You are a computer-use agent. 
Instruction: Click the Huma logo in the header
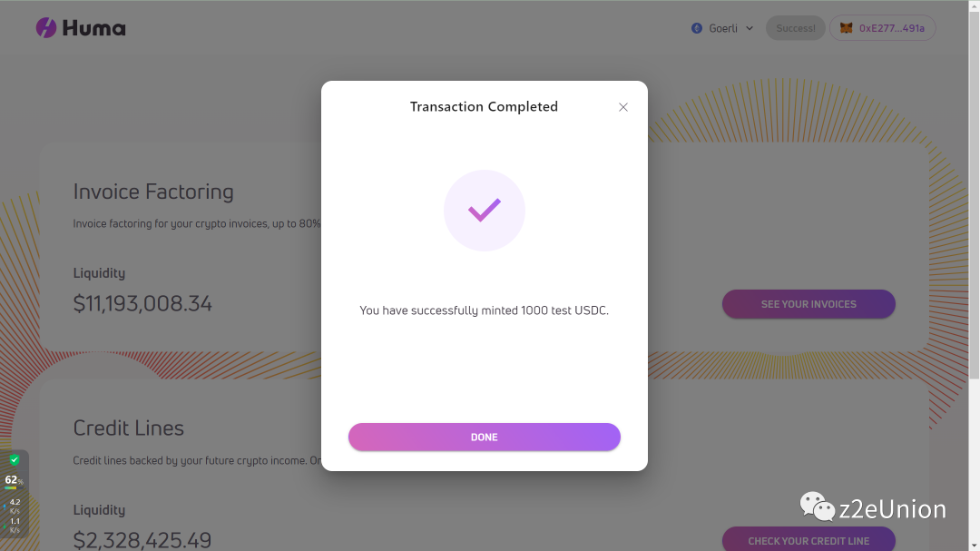[81, 28]
